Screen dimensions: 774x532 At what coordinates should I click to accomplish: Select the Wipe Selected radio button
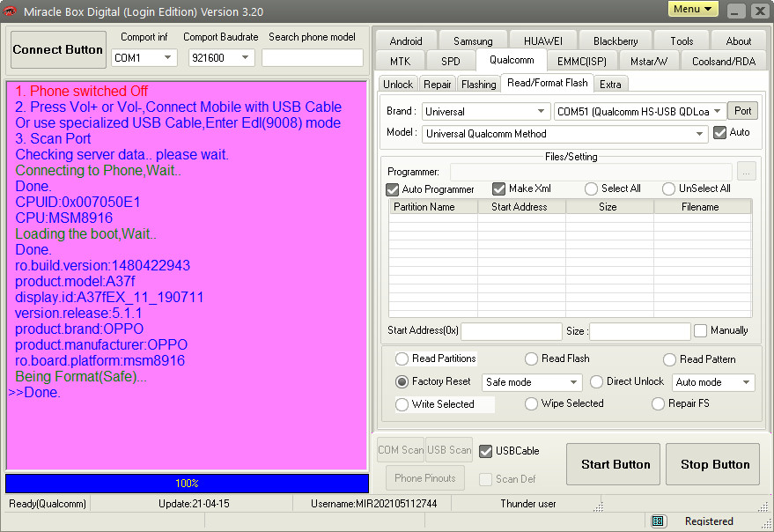click(531, 404)
